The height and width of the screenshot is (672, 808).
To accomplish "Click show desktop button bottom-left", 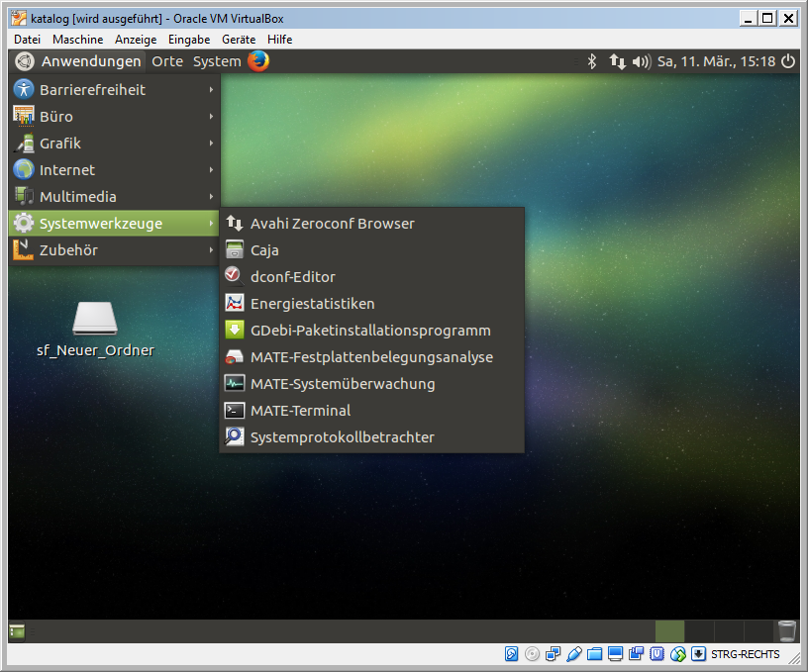I will tap(17, 631).
